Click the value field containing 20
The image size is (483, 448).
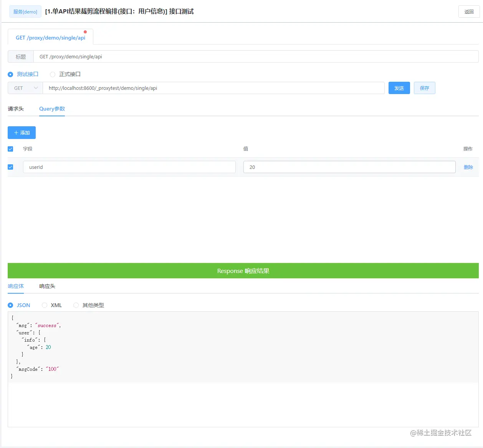tap(349, 167)
